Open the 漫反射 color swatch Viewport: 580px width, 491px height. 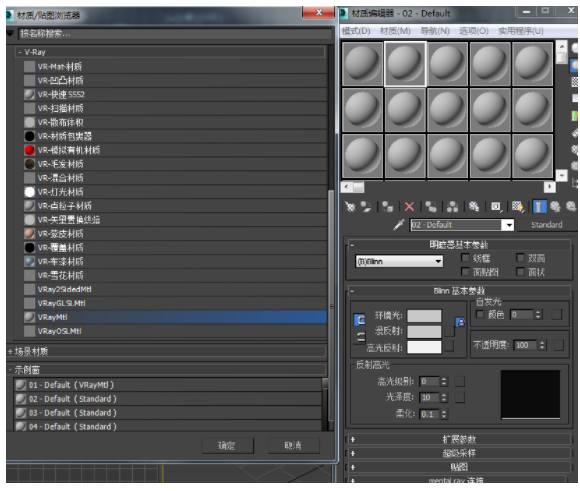[x=424, y=331]
